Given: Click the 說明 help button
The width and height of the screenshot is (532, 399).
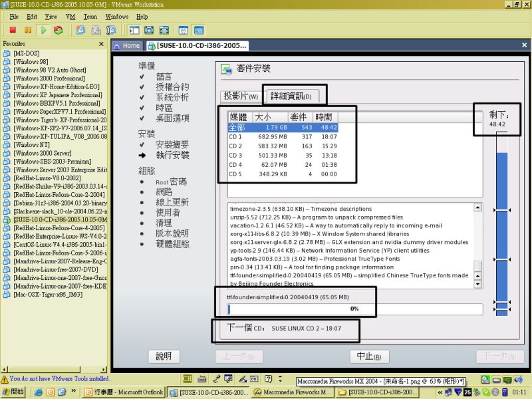Looking at the screenshot, I should [164, 356].
